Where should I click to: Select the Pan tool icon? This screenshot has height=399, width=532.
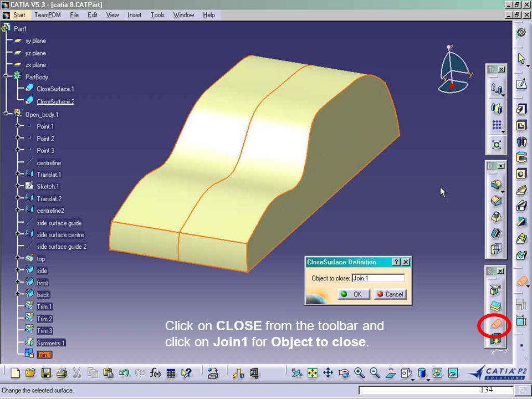click(x=328, y=373)
